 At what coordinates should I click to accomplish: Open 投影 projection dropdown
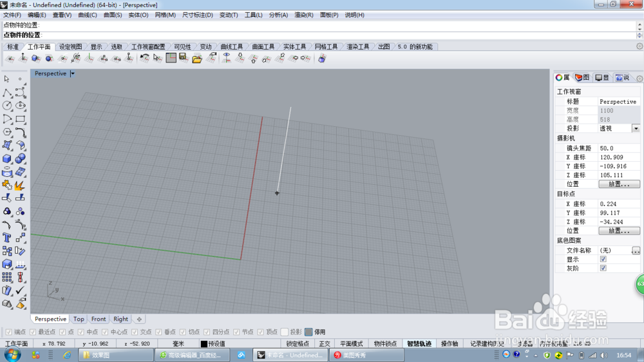coord(636,129)
